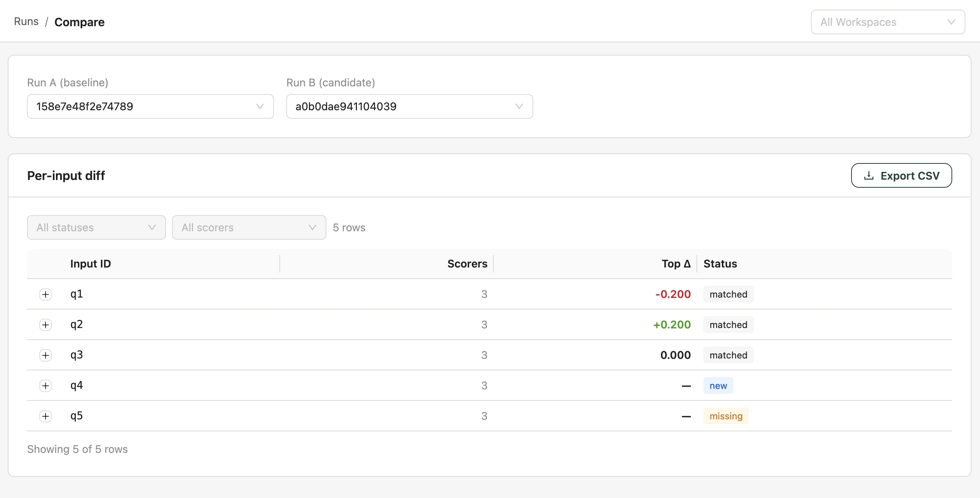Viewport: 980px width, 498px height.
Task: Open the All Workspaces selector
Action: pyautogui.click(x=888, y=22)
